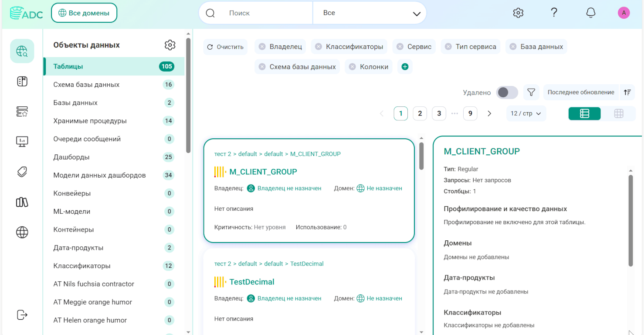
Task: Click the funnel filter icon
Action: 531,92
